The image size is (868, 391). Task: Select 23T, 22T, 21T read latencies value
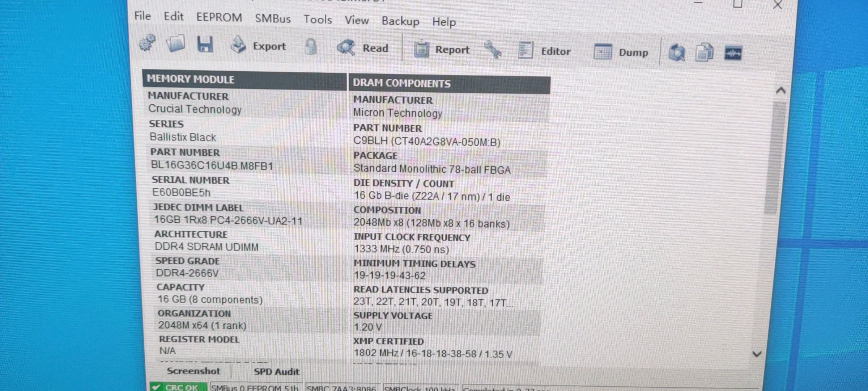[433, 302]
